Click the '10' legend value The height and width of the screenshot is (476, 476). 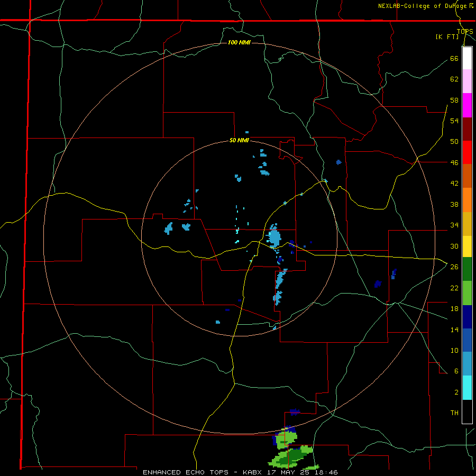(454, 350)
